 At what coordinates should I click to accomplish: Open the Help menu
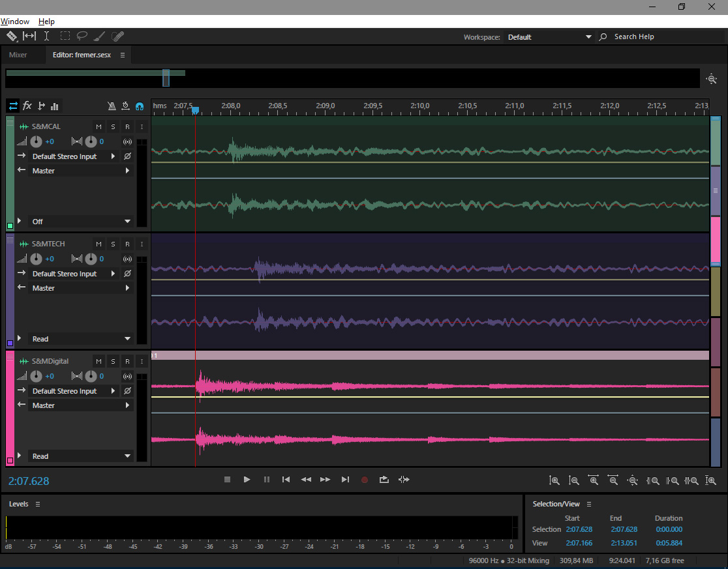click(46, 22)
